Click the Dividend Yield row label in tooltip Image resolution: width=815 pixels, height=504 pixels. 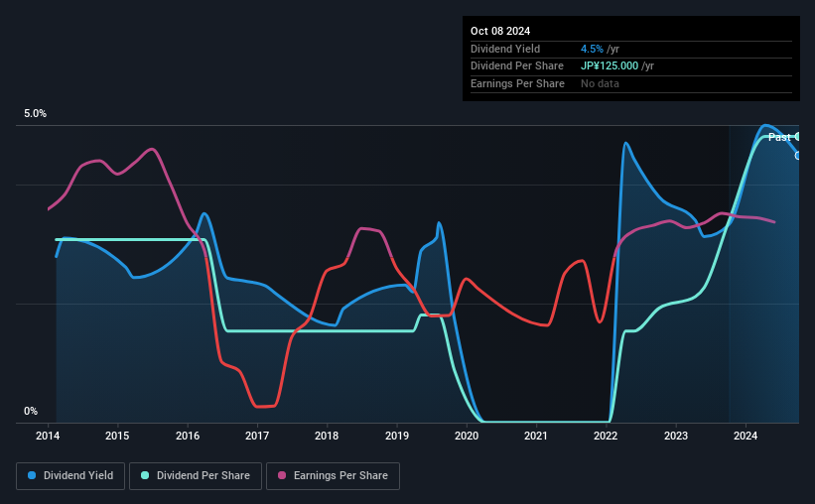[505, 49]
